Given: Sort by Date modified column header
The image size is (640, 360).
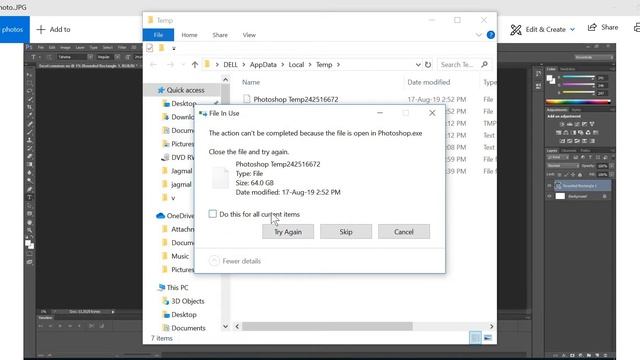Looking at the screenshot, I should (x=429, y=82).
